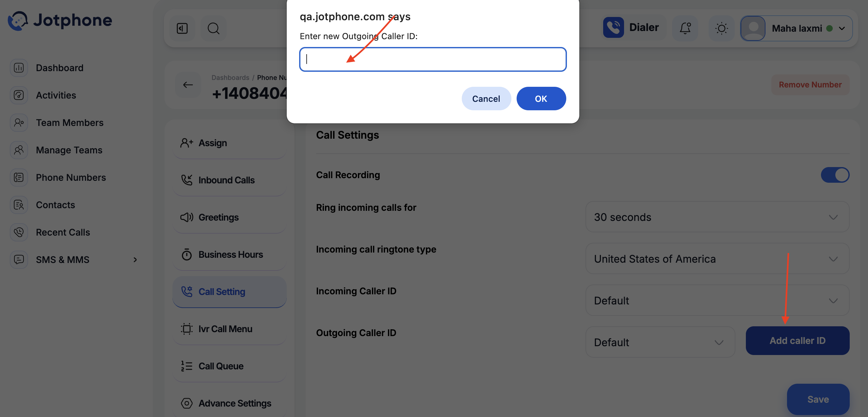
Task: Click the Team Members sidebar label
Action: point(70,122)
